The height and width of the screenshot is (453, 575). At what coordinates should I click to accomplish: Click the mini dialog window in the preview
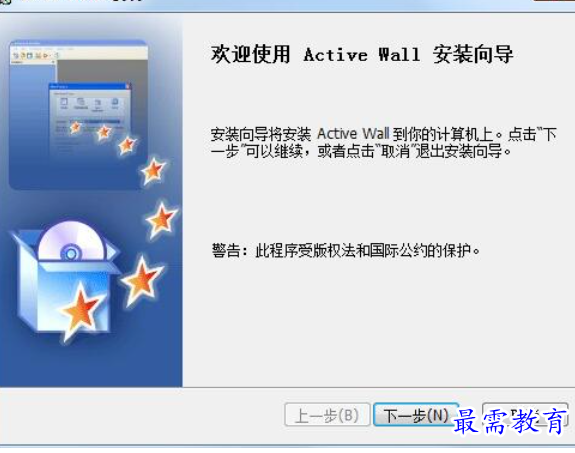point(90,119)
